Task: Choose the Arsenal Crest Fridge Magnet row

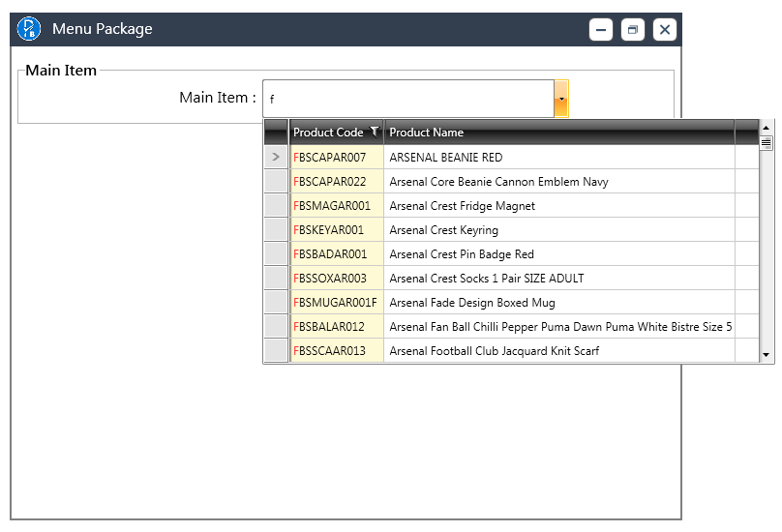Action: click(x=462, y=206)
